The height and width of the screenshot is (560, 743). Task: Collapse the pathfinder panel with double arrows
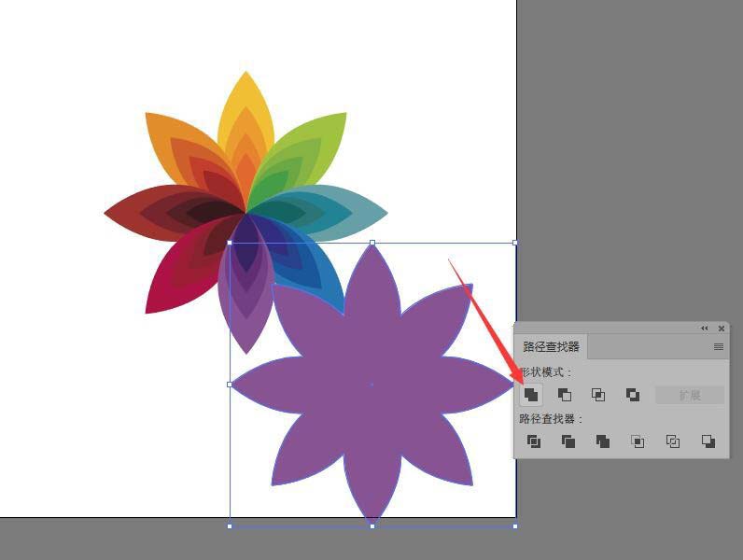pos(704,328)
